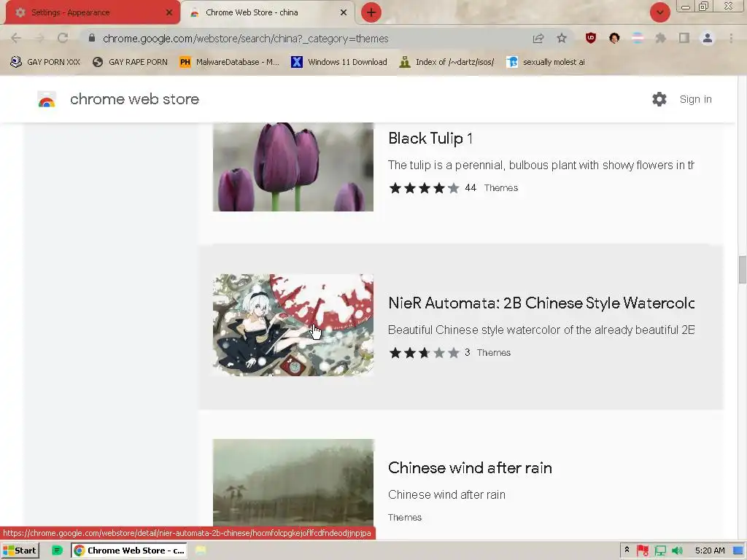Open the Chinese wind after rain title
747x560 pixels.
point(470,467)
